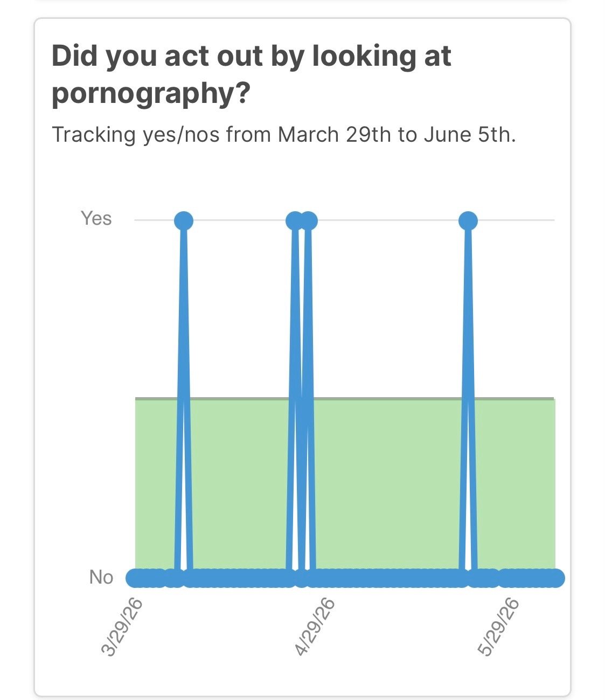Click the chart title about looking at pornography
Image resolution: width=605 pixels, height=700 pixels.
[251, 74]
